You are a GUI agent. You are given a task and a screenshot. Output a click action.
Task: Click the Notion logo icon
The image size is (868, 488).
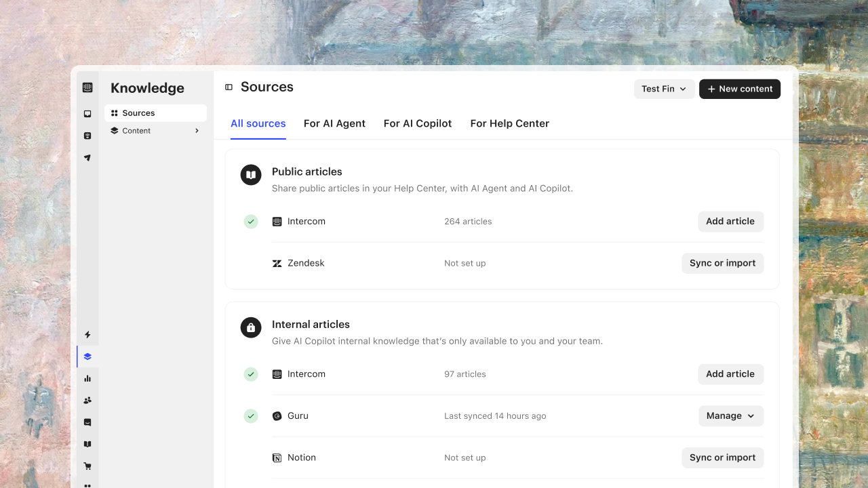click(277, 458)
